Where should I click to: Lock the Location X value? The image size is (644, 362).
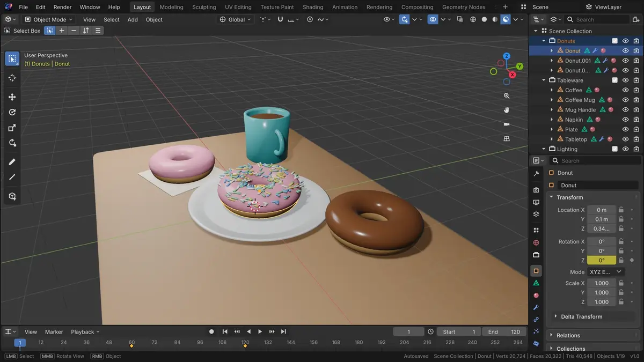tap(621, 210)
